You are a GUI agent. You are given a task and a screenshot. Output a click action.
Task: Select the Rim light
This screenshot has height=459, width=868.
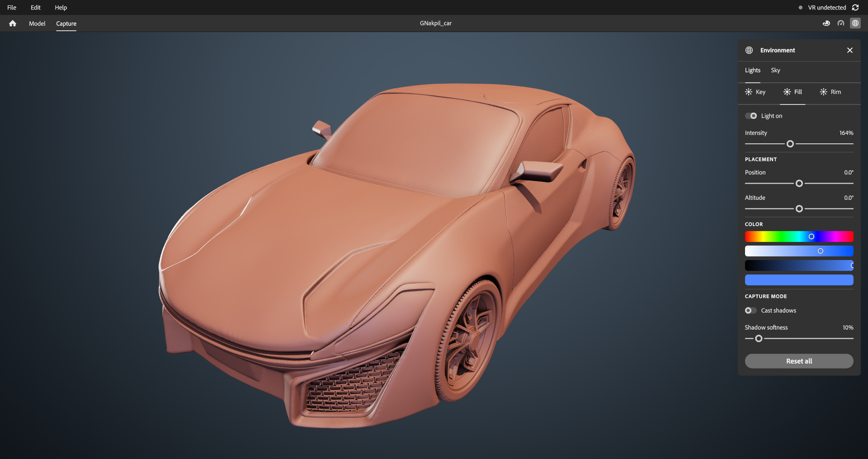pos(830,92)
